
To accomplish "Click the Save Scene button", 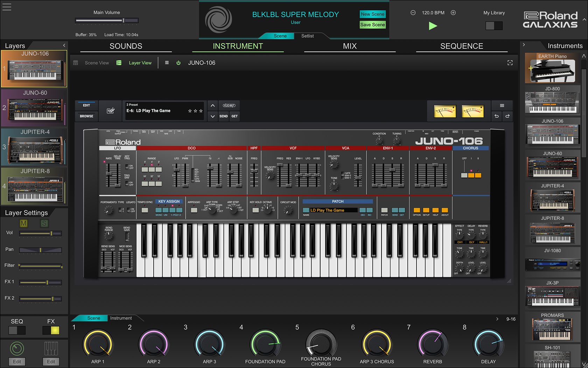I will click(373, 25).
